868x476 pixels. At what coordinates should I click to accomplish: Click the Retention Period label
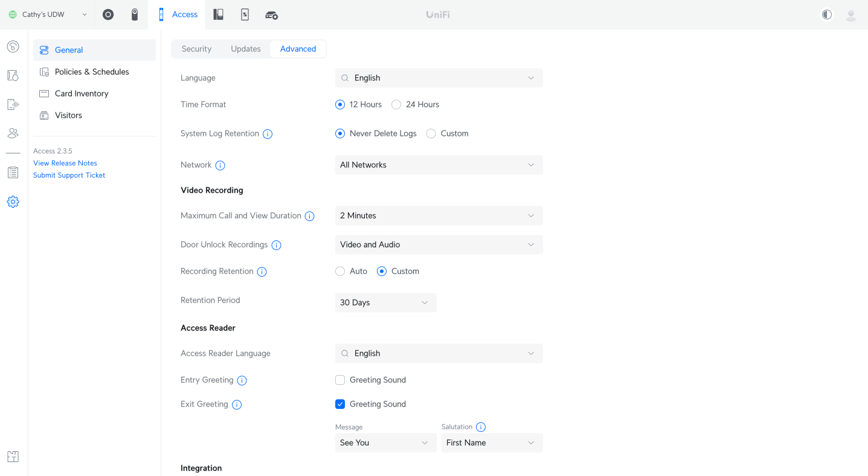(x=210, y=300)
